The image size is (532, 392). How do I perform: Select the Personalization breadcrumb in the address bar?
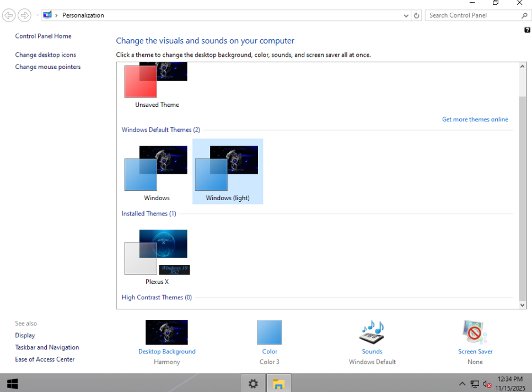coord(83,15)
